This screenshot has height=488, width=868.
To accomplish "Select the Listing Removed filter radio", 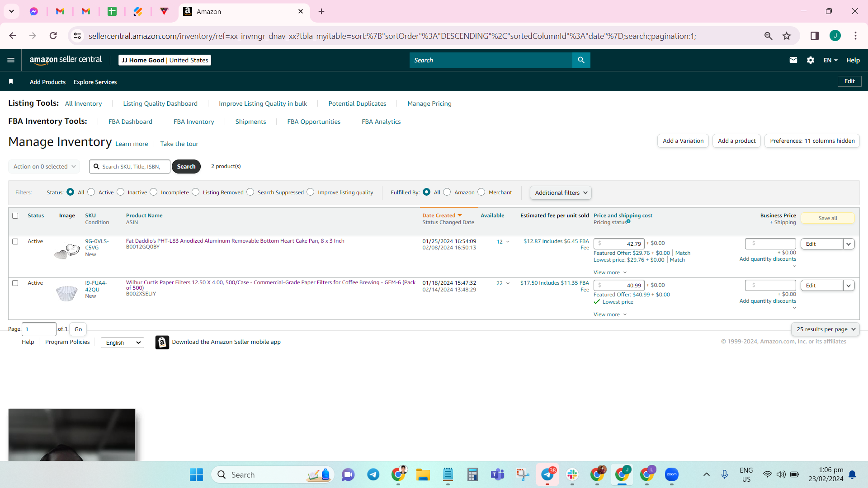I will pos(196,192).
